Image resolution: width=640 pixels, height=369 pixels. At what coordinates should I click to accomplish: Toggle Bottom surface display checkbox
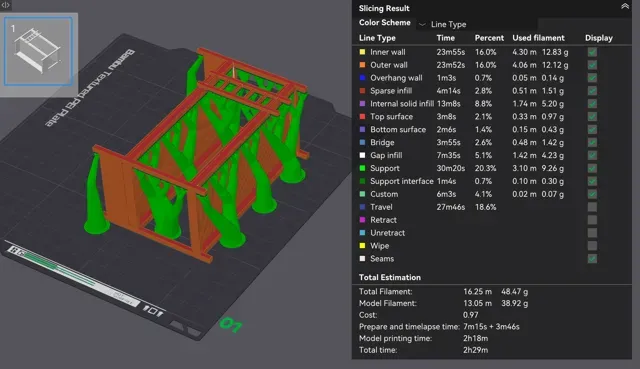[592, 129]
